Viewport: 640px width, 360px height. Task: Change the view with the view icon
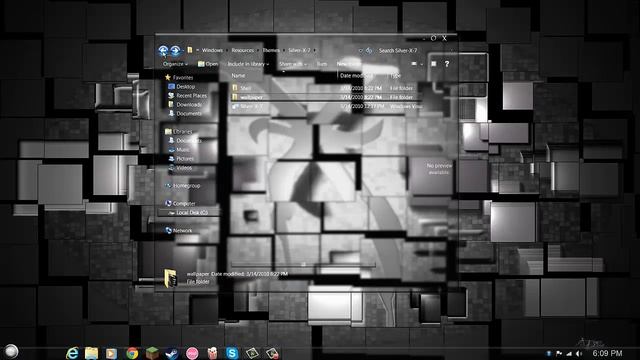coord(414,64)
